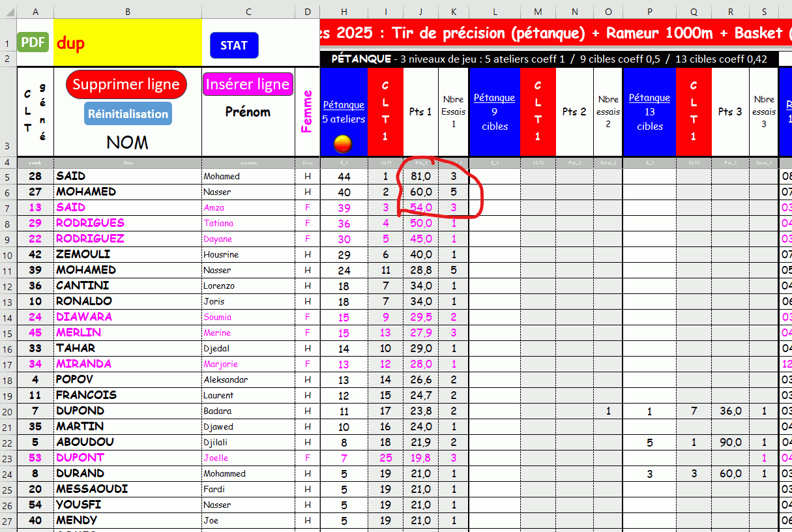Select the TAHAR name cell
Screen dimensions: 792x532
(128, 348)
